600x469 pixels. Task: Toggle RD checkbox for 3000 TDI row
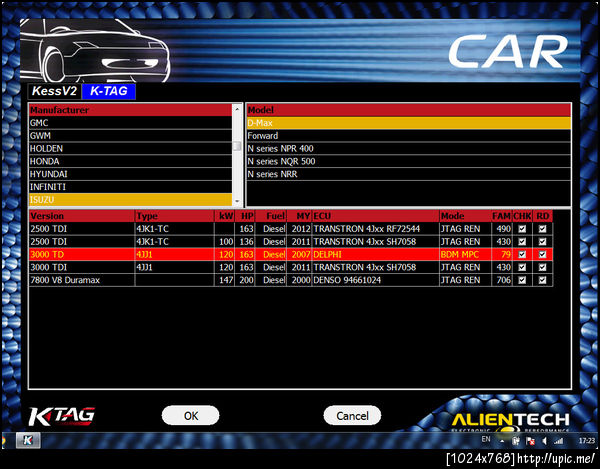coord(542,267)
